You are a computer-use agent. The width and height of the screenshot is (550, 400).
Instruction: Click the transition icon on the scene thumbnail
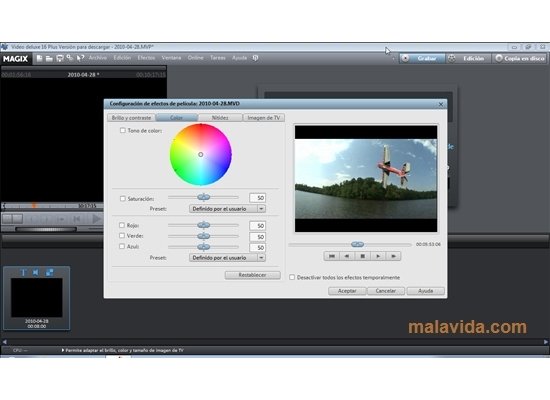[49, 272]
